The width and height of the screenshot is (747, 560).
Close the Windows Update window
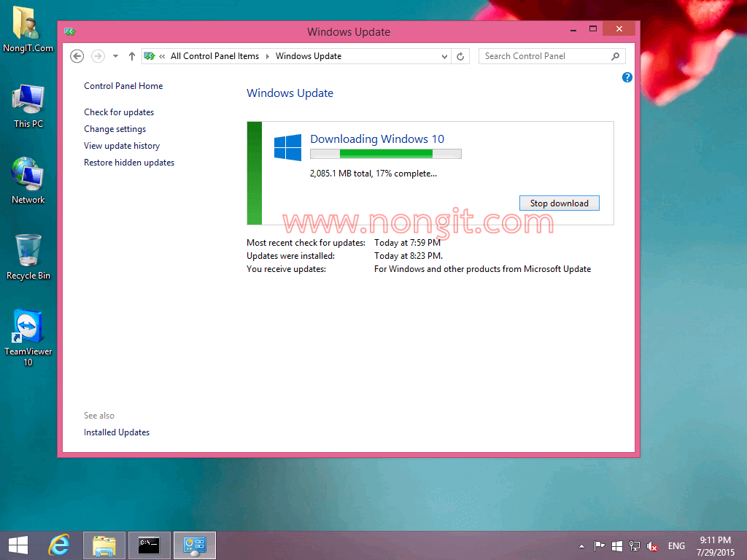coord(619,29)
